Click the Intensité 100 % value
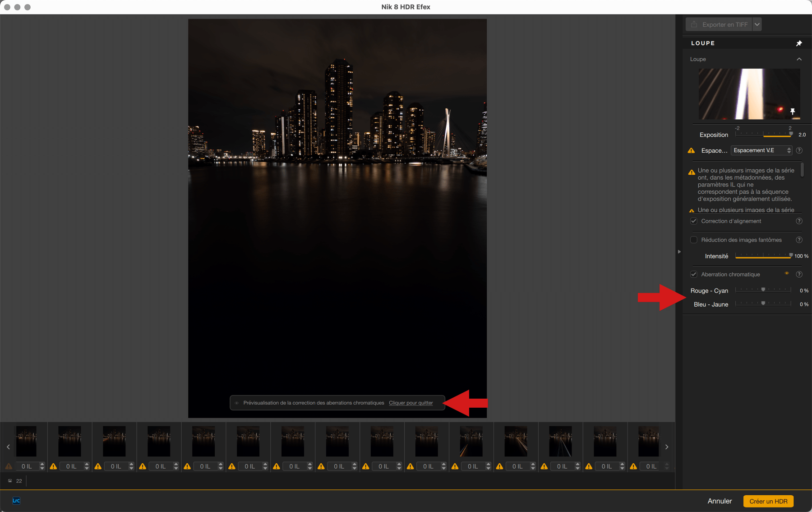Viewport: 812px width, 512px height. click(801, 256)
